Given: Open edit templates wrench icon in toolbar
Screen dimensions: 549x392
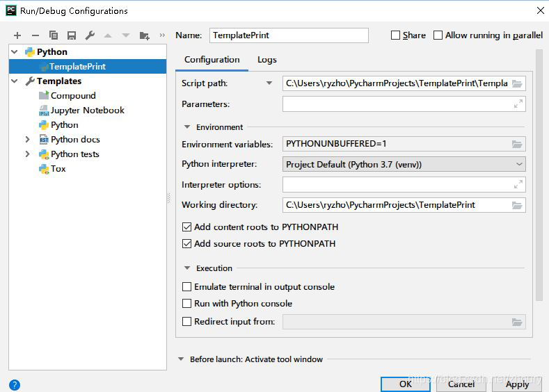Looking at the screenshot, I should click(90, 35).
